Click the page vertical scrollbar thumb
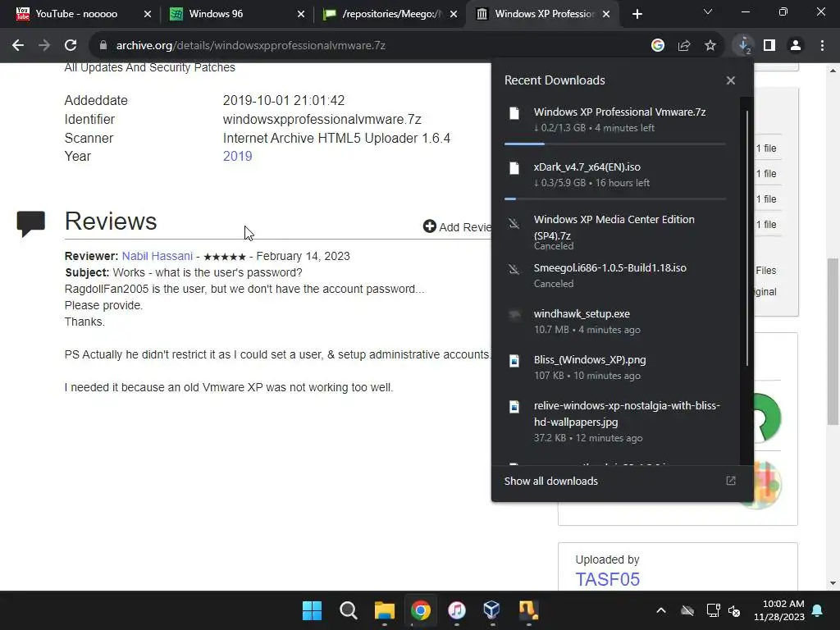This screenshot has height=630, width=840. [x=833, y=340]
